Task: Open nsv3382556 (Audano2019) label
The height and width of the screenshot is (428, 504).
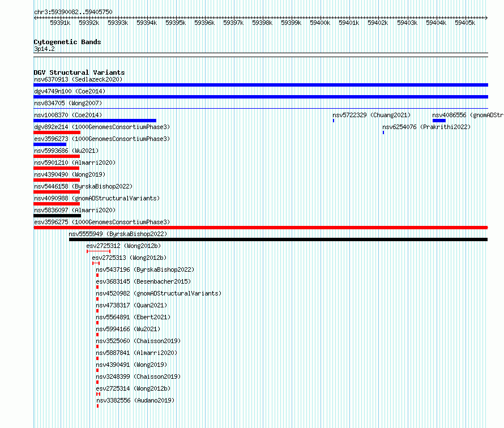Action: 135,400
